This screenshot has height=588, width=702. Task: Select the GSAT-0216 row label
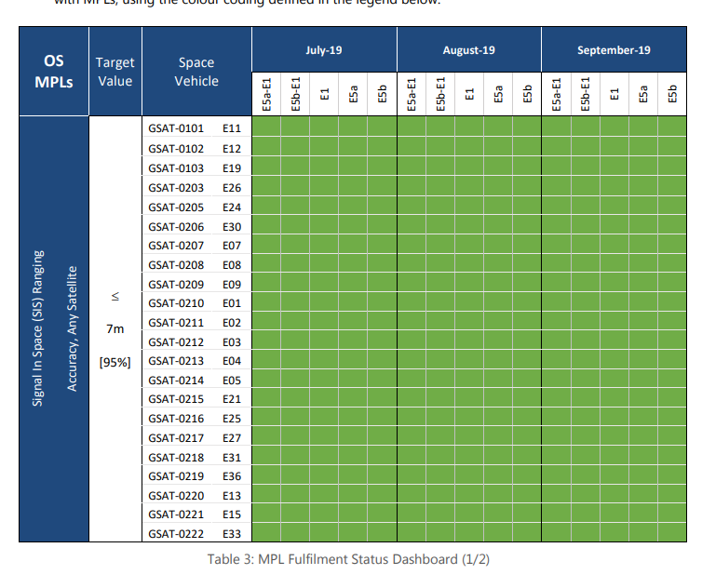point(176,419)
